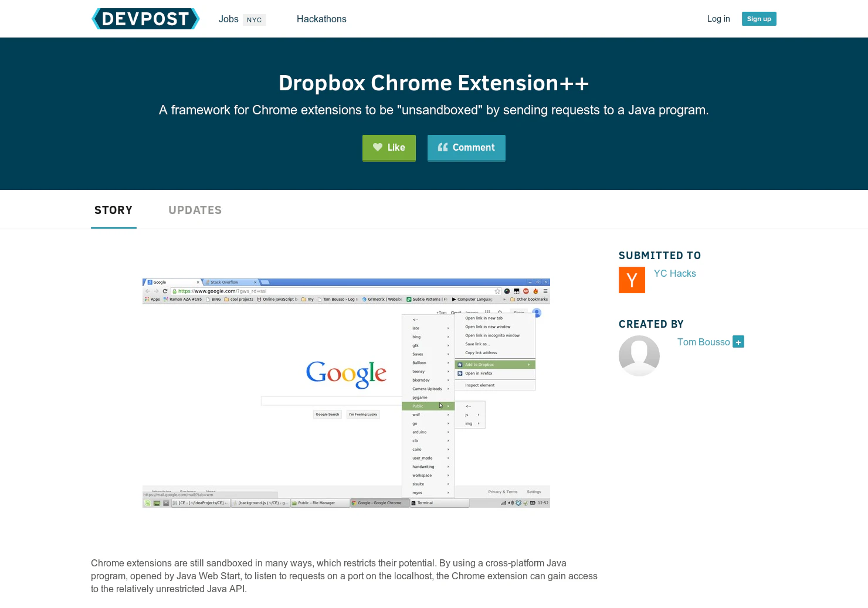Screen dimensions: 868x608
Task: Click the YC Hacks orange Y logo
Action: pyautogui.click(x=632, y=280)
